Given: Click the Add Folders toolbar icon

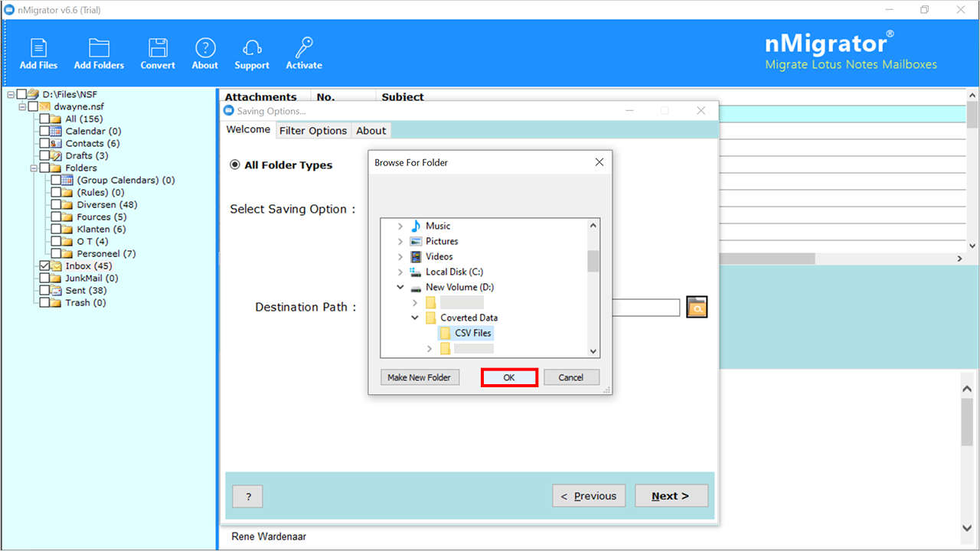Looking at the screenshot, I should click(99, 47).
